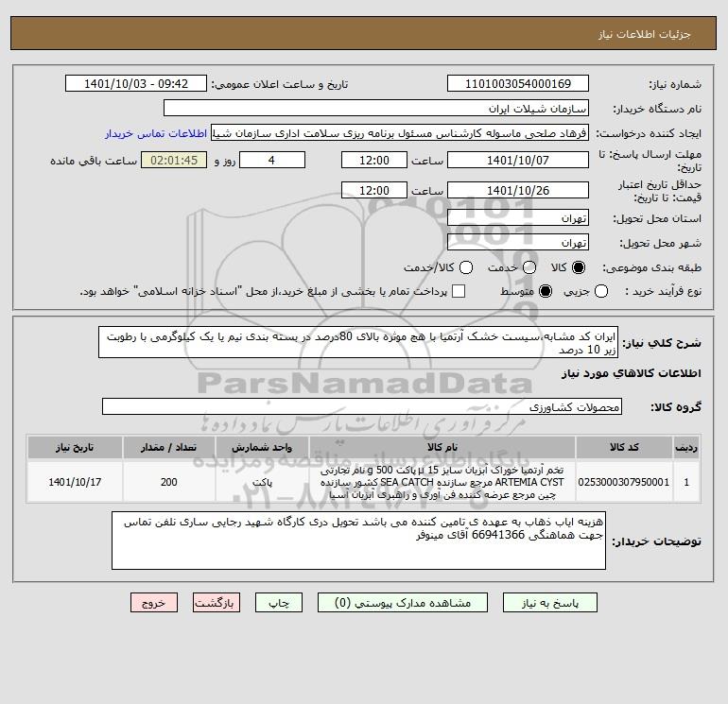Image resolution: width=728 pixels, height=704 pixels.
Task: Click the تعداد / مقدار column header
Action: (169, 447)
